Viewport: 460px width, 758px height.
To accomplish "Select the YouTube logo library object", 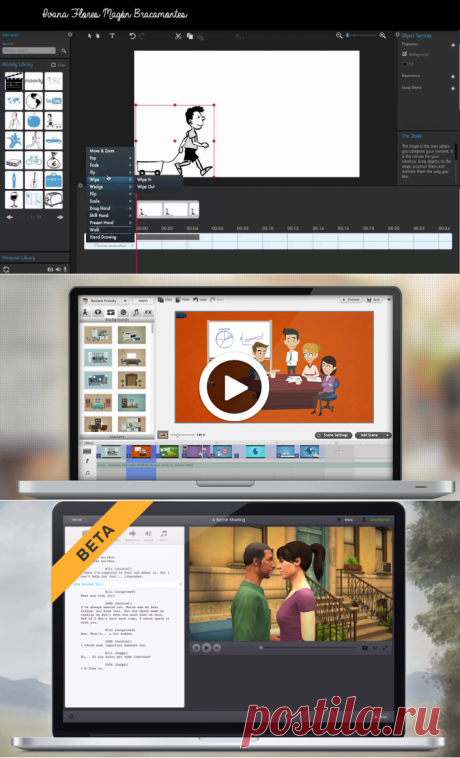I will [x=54, y=101].
